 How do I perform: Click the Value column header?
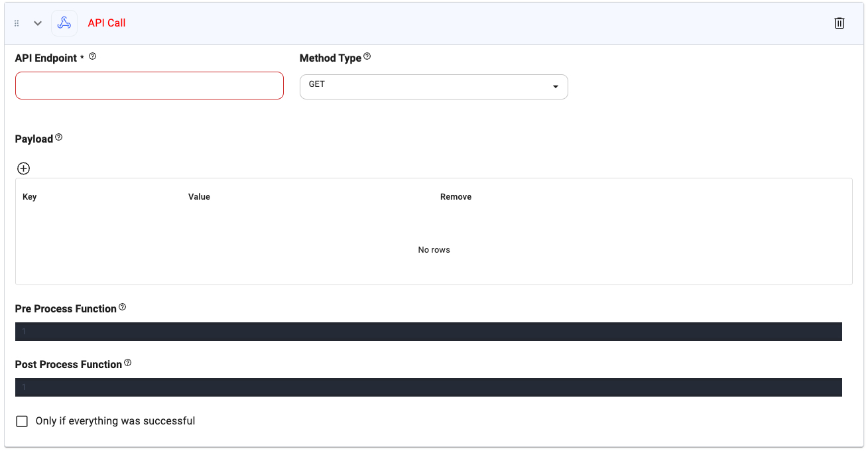pyautogui.click(x=199, y=196)
